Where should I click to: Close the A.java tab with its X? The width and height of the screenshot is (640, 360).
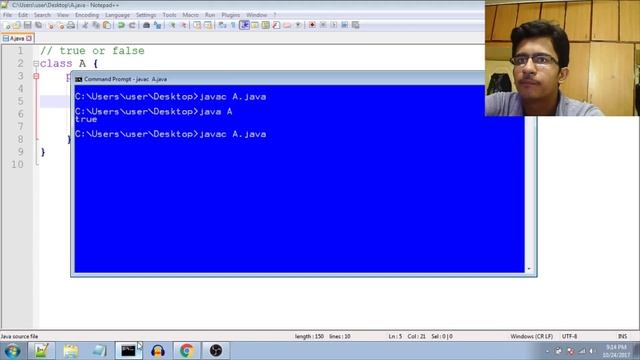click(x=29, y=38)
